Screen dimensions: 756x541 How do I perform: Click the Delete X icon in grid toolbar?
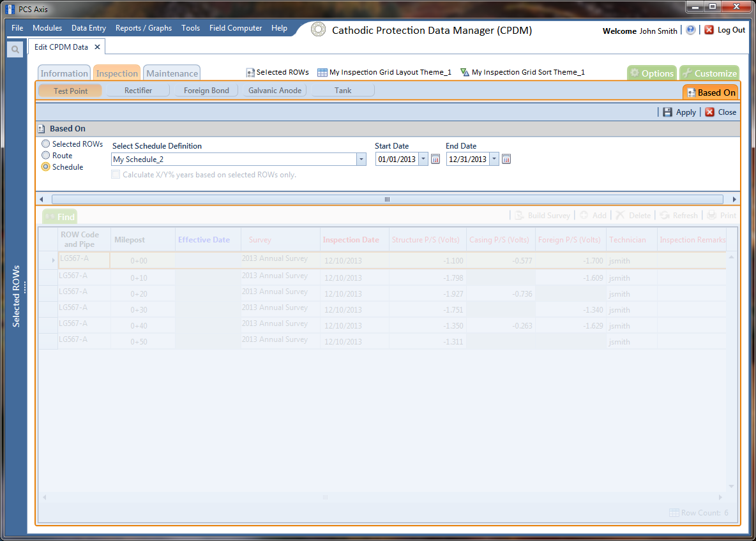[620, 216]
